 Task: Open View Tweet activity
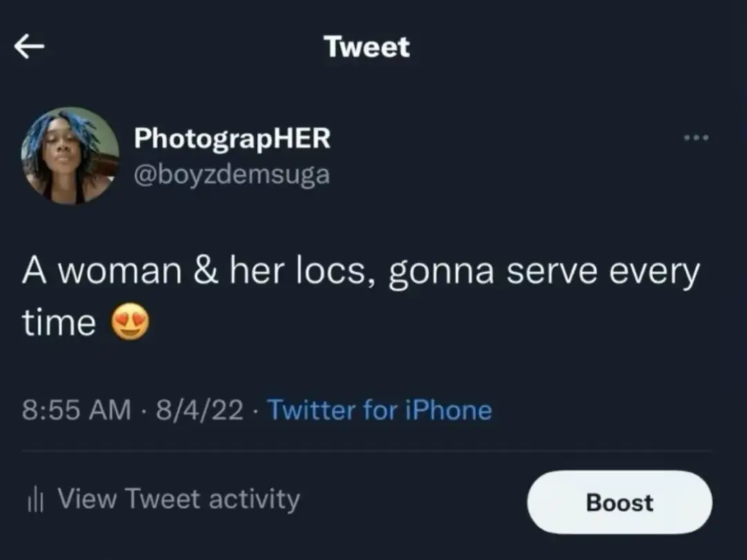click(178, 499)
